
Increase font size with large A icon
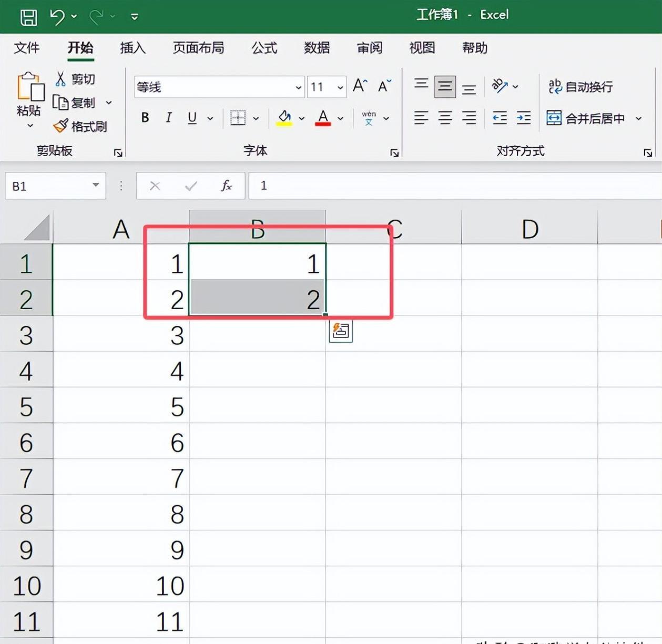(360, 86)
